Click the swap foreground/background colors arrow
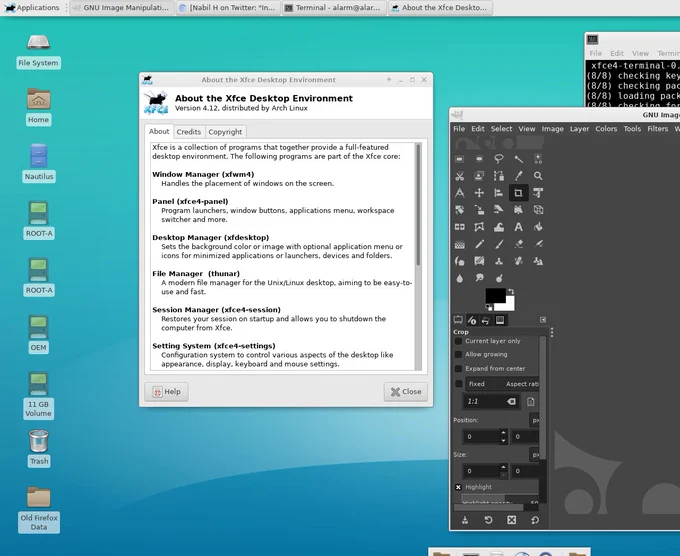Viewport: 680px width, 556px height. (511, 291)
